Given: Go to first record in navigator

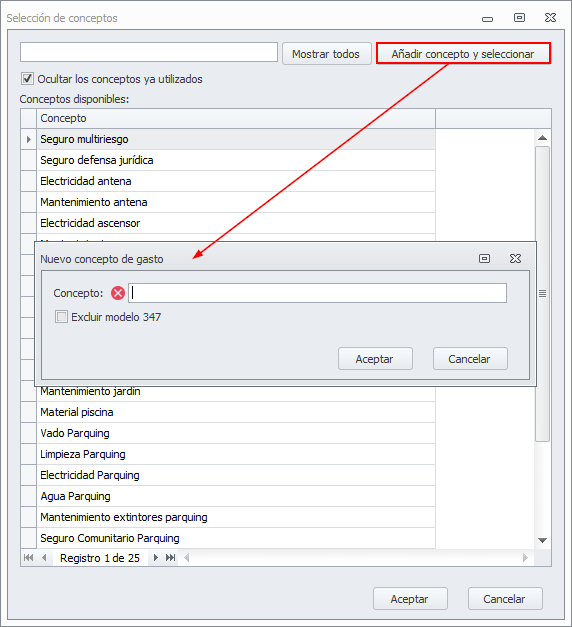Looking at the screenshot, I should [28, 557].
